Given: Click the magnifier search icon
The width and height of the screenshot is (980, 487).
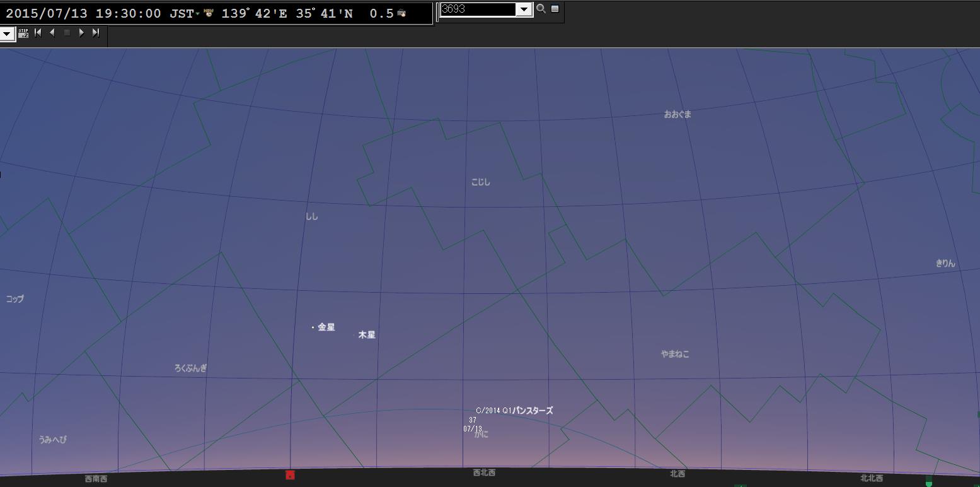Looking at the screenshot, I should click(541, 9).
